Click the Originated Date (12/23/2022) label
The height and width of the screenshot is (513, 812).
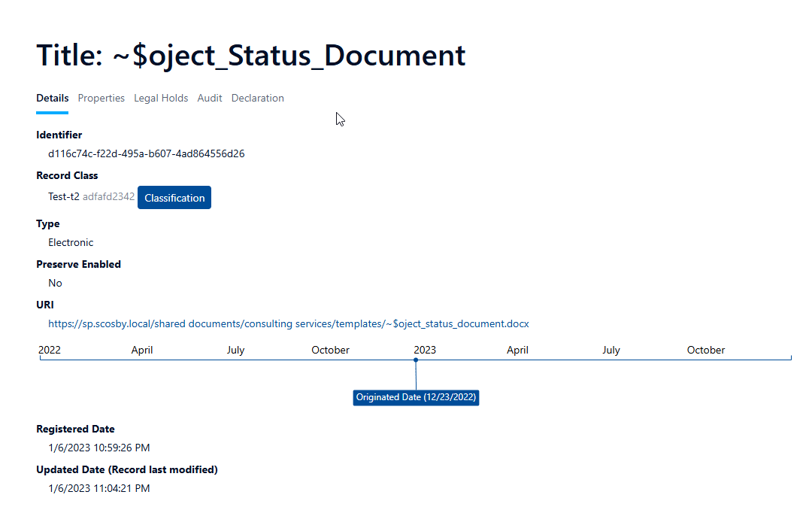pos(416,397)
